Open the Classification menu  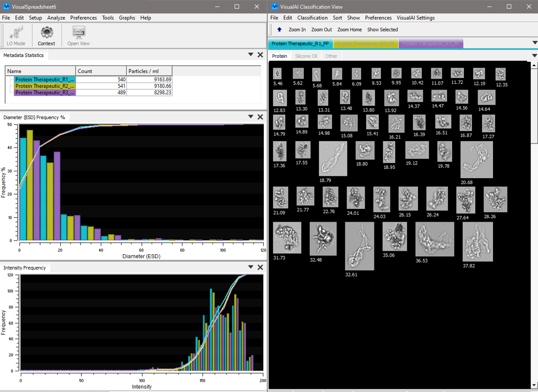coord(312,18)
